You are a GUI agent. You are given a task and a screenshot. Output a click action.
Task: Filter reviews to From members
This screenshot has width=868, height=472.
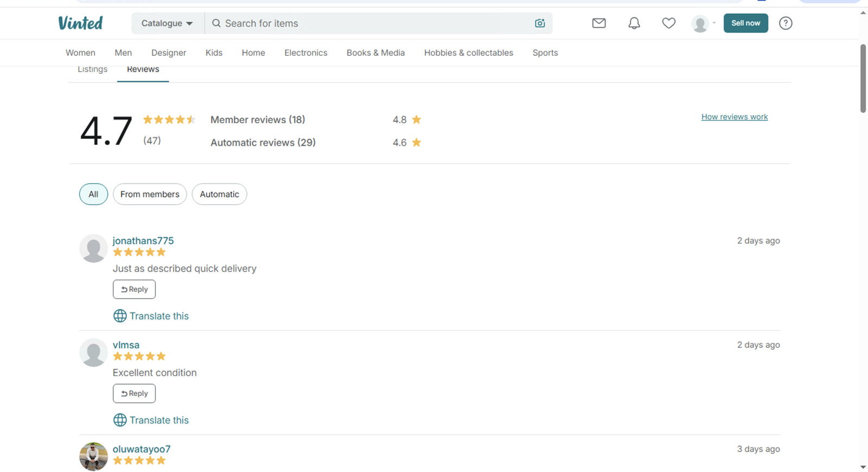click(x=150, y=194)
